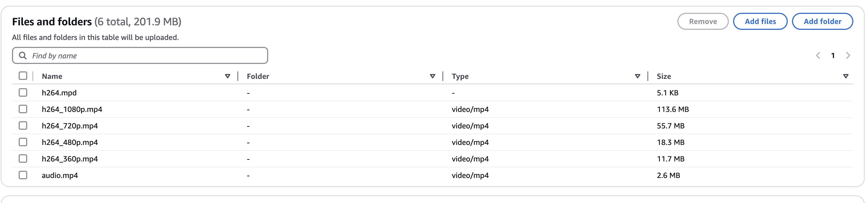Go to next page arrow

(848, 56)
